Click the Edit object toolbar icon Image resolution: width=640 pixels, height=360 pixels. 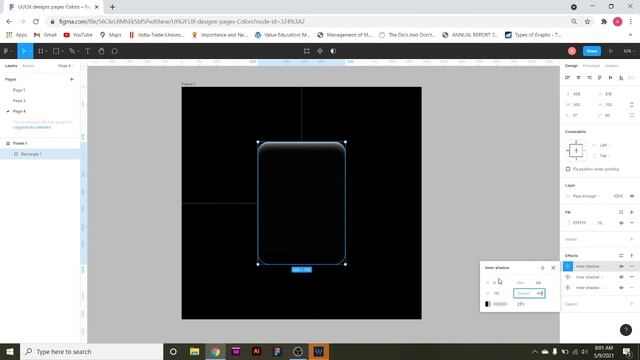coord(307,51)
